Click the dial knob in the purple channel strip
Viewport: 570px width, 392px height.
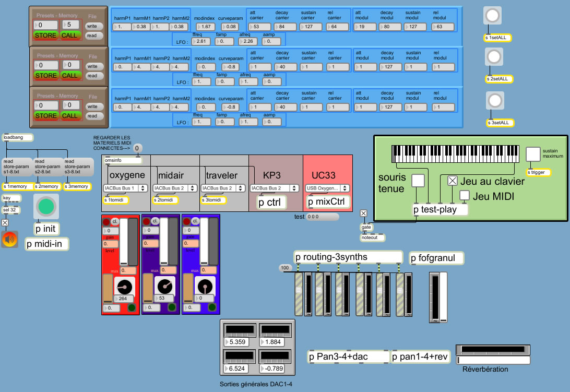pos(164,286)
